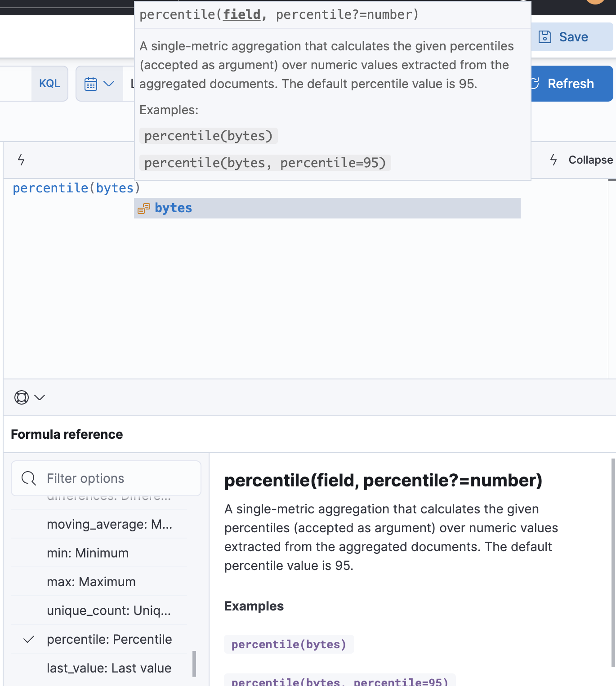
Task: Focus the Filter options input field
Action: pyautogui.click(x=117, y=478)
